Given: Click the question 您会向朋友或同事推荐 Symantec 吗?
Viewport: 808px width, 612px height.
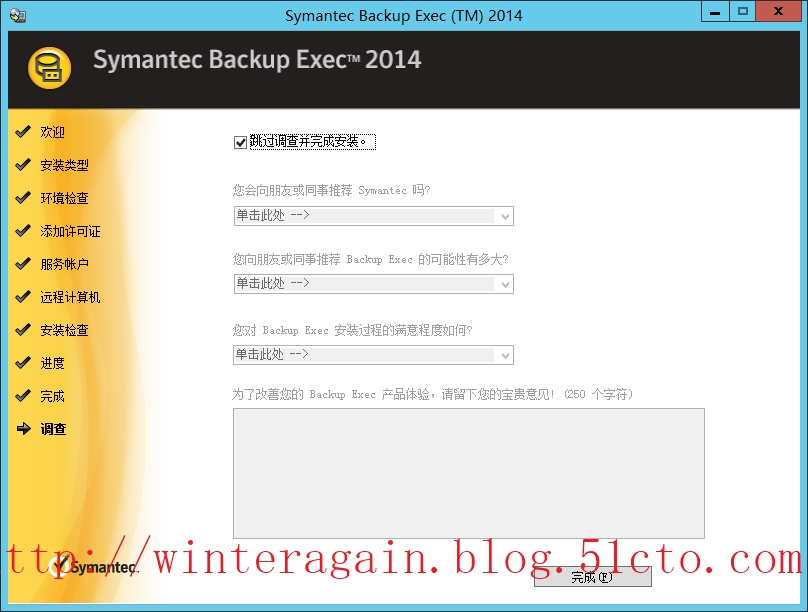Looking at the screenshot, I should 331,191.
